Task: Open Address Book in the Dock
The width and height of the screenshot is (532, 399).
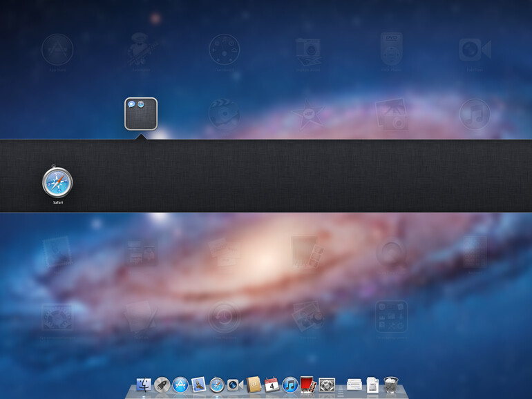Action: tap(254, 385)
